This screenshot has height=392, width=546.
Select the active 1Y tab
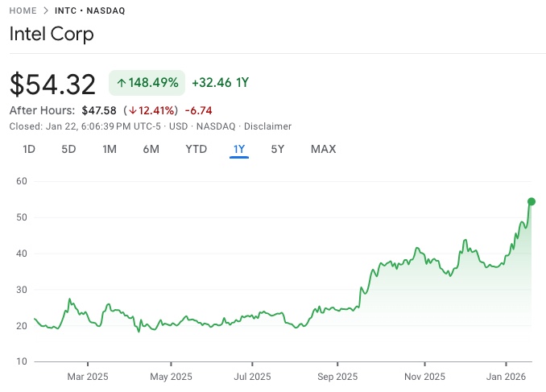coord(239,149)
